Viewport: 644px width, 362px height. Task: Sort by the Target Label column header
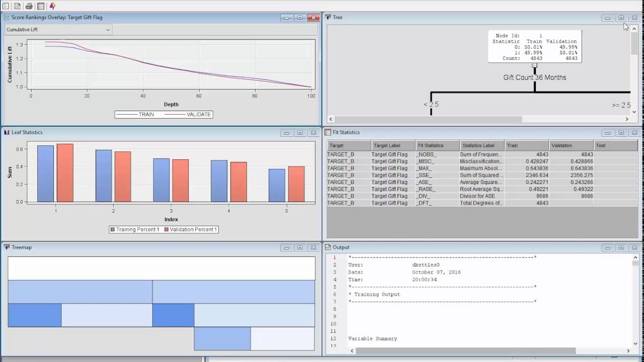(x=392, y=145)
